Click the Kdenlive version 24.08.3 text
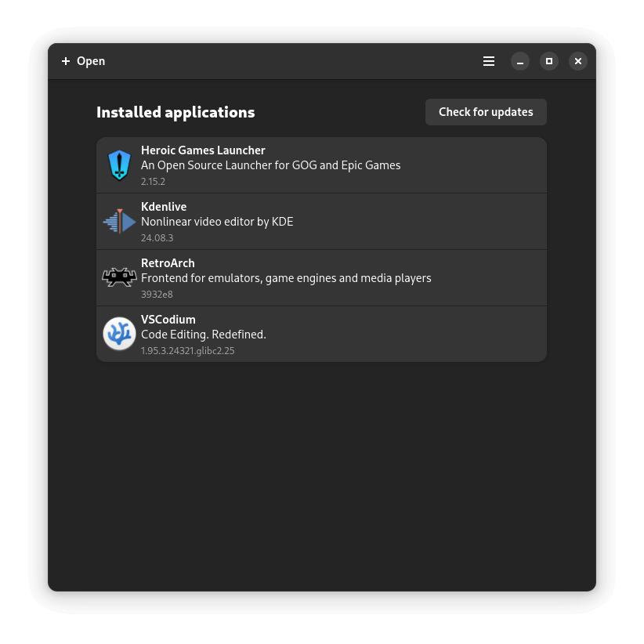This screenshot has width=644, height=644. [157, 238]
